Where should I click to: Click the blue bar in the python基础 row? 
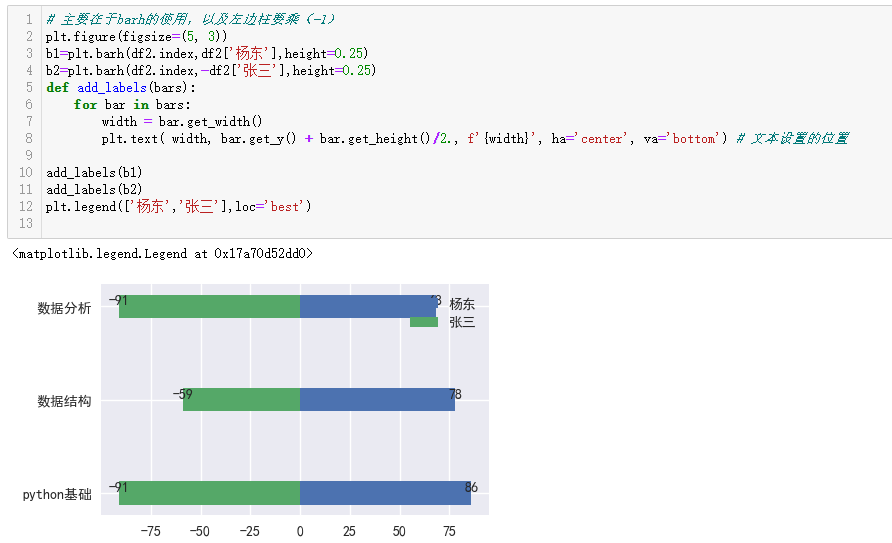click(386, 493)
